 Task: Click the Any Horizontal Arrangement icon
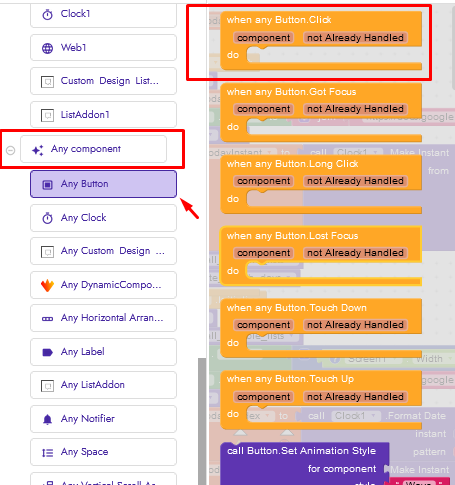47,319
